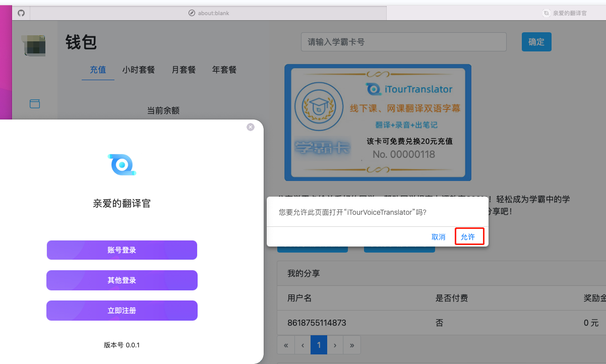Screen dimensions: 606x364
Task: Click the 学霸卡 card image
Action: 378,123
